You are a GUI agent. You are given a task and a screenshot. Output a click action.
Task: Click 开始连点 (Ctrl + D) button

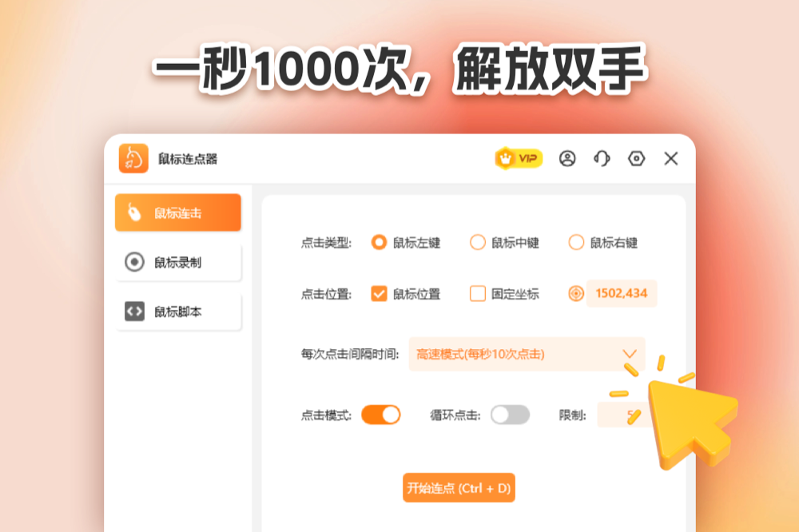point(459,487)
